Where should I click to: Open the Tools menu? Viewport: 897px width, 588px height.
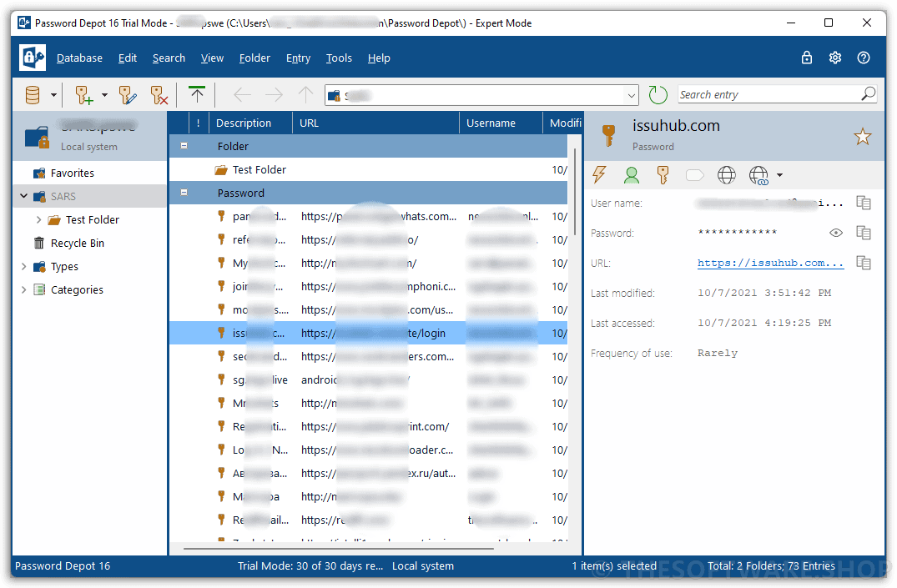click(339, 58)
